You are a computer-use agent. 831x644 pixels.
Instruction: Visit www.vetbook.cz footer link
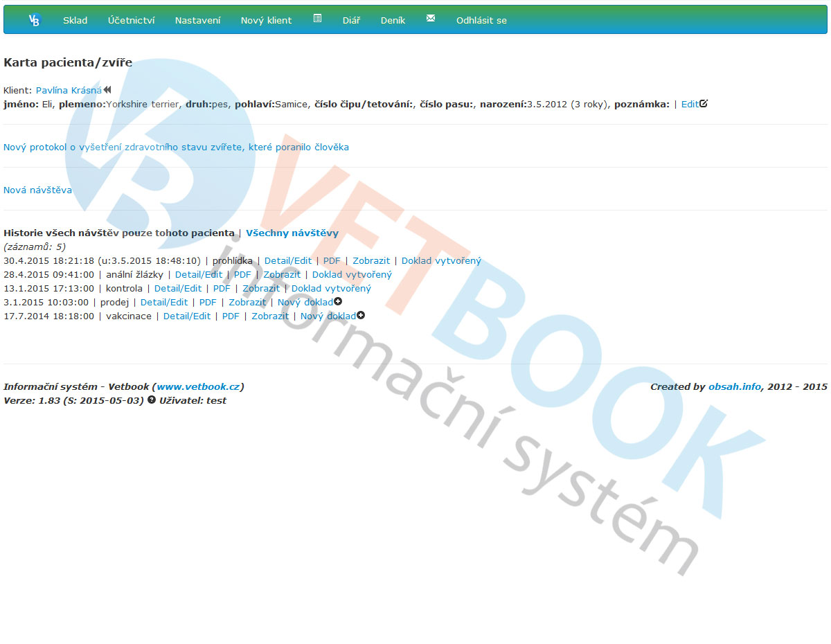[x=198, y=386]
